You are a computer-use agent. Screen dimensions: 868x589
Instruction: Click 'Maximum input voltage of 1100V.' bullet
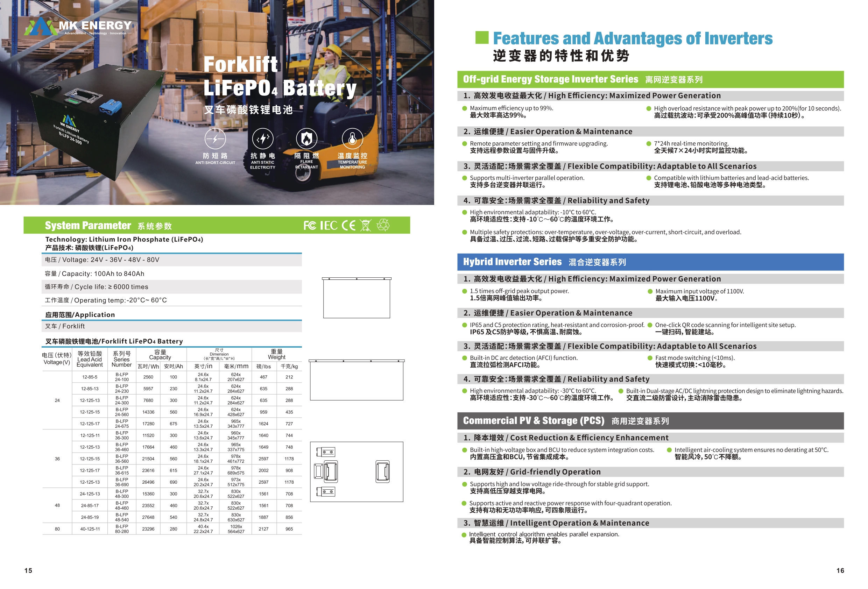pos(700,291)
